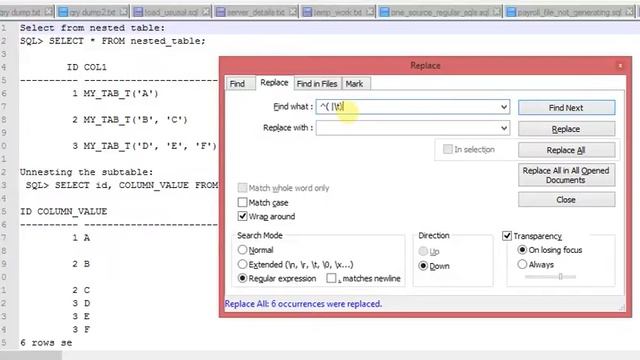Click the file icon on server_details.txt tab

coord(220,12)
